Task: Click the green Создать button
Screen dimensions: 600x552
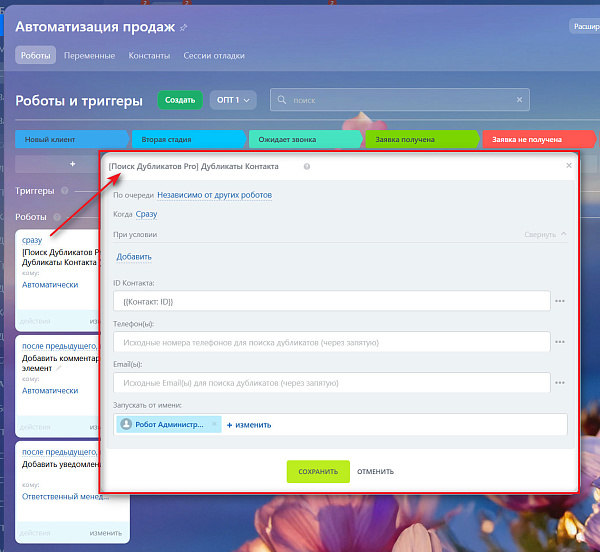Action: (x=180, y=100)
